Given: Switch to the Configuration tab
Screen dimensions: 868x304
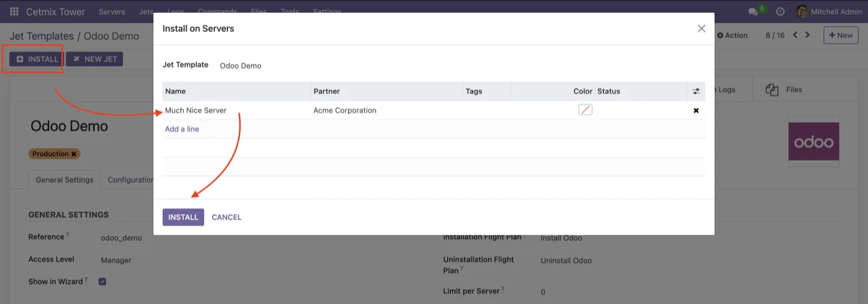Looking at the screenshot, I should (130, 180).
